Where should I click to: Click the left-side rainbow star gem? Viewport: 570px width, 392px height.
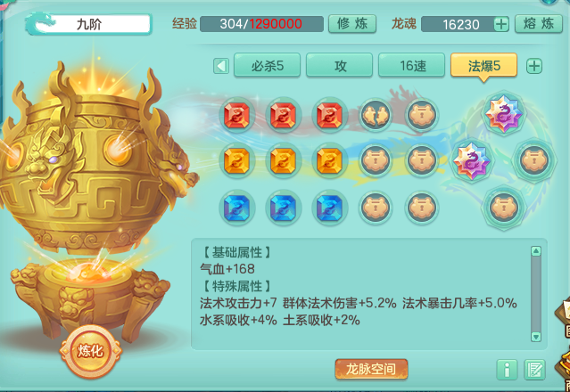(x=472, y=160)
